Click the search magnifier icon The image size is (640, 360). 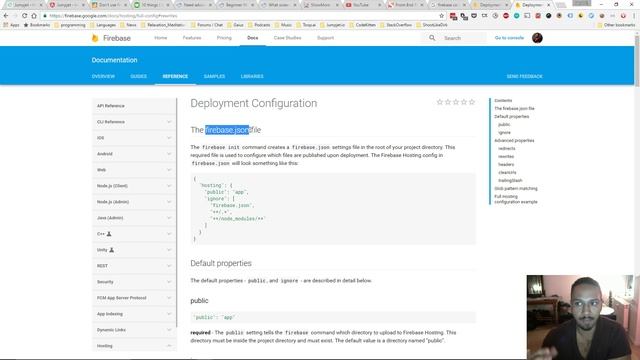(x=432, y=38)
